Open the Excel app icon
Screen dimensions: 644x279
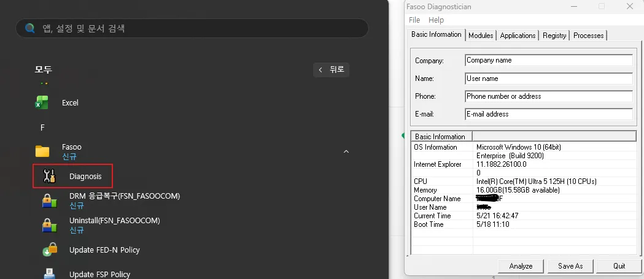(42, 102)
